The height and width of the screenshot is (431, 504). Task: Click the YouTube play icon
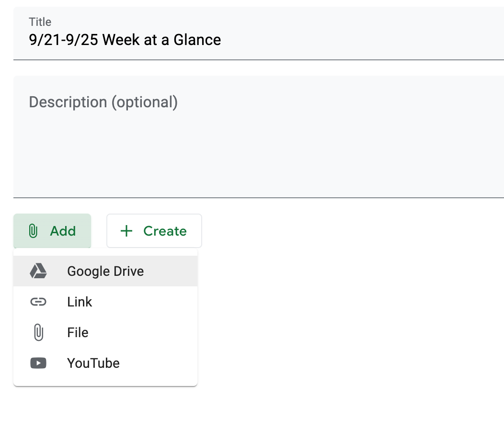(38, 363)
